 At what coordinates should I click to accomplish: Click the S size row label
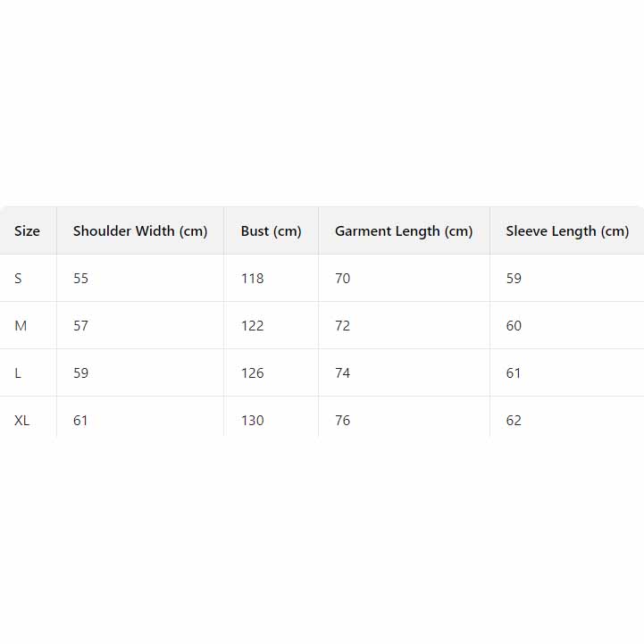pyautogui.click(x=18, y=279)
